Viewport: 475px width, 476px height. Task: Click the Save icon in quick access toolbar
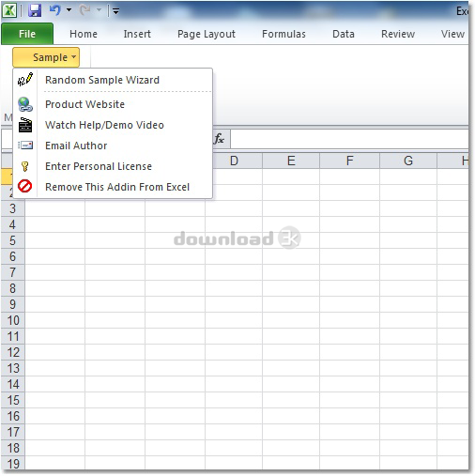click(35, 10)
